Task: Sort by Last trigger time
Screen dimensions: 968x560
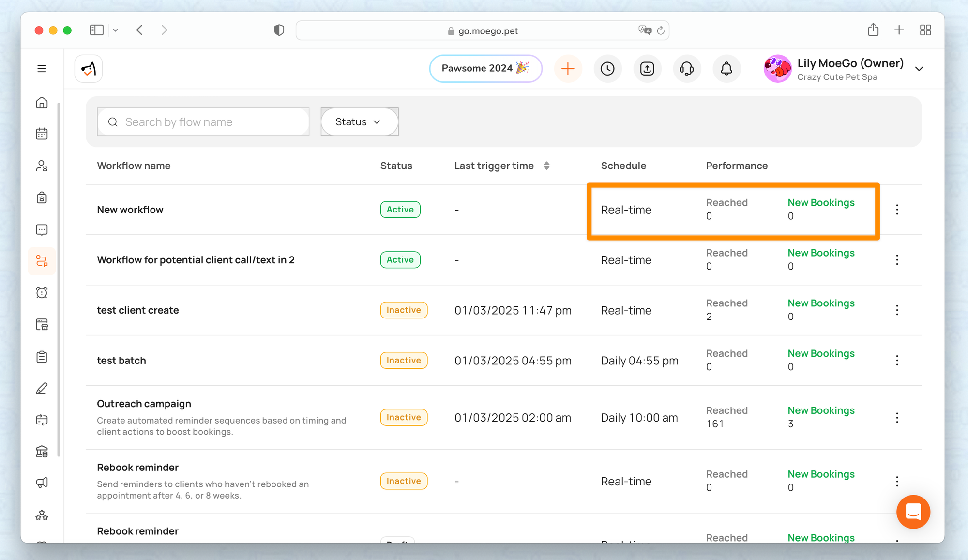Action: 546,166
